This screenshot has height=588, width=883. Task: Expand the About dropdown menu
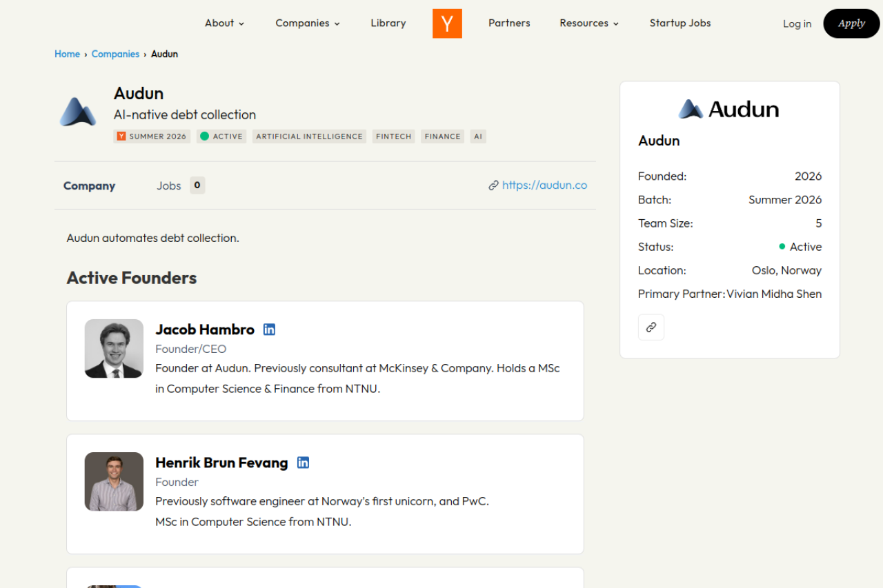225,23
